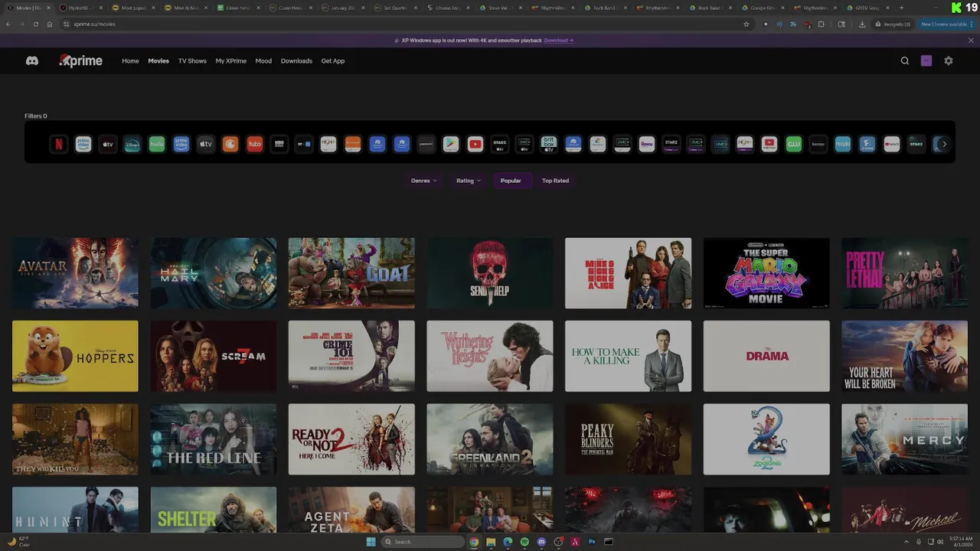Select the Fubo provider filter icon
Screen dimensions: 980x551
(255, 144)
